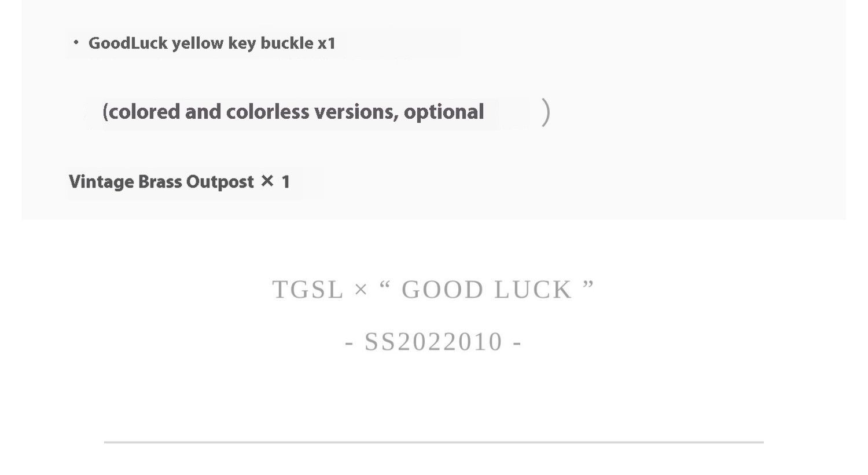Viewport: 868px width, 475px height.
Task: Click the × symbol after Outpost
Action: pyautogui.click(x=267, y=181)
